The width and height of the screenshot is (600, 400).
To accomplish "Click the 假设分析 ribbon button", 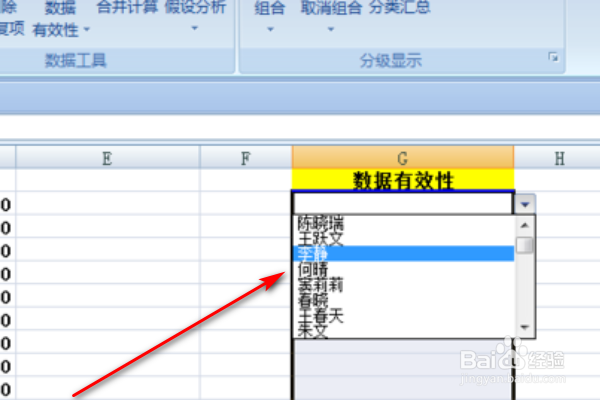I will [195, 7].
